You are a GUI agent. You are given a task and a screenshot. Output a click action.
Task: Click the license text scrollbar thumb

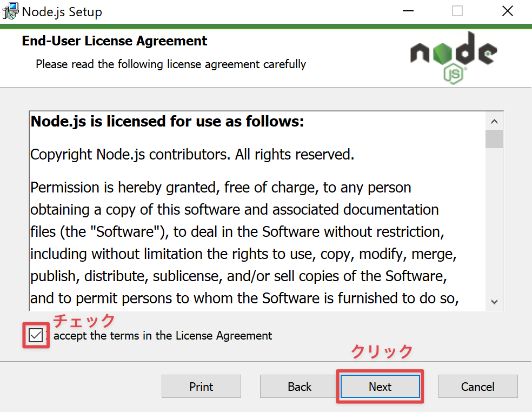[494, 139]
